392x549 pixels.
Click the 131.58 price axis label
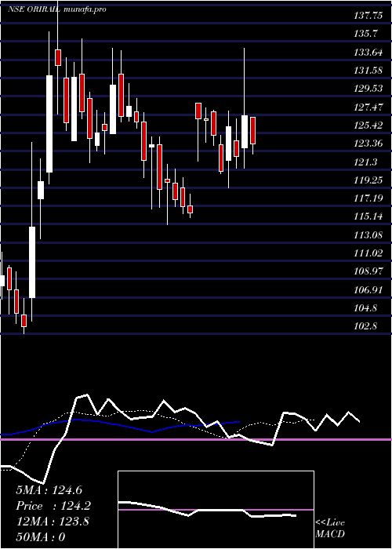coord(368,70)
